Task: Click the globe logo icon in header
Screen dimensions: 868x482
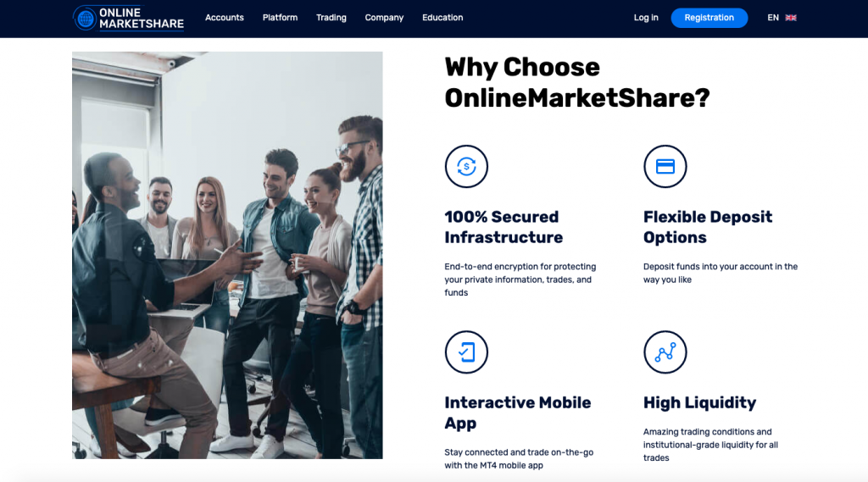Action: pyautogui.click(x=85, y=19)
